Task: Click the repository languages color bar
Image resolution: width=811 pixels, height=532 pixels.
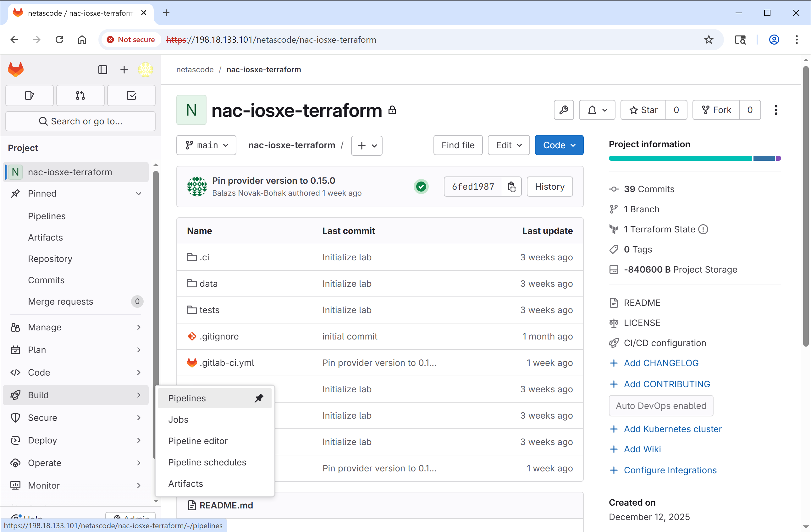Action: (694, 158)
